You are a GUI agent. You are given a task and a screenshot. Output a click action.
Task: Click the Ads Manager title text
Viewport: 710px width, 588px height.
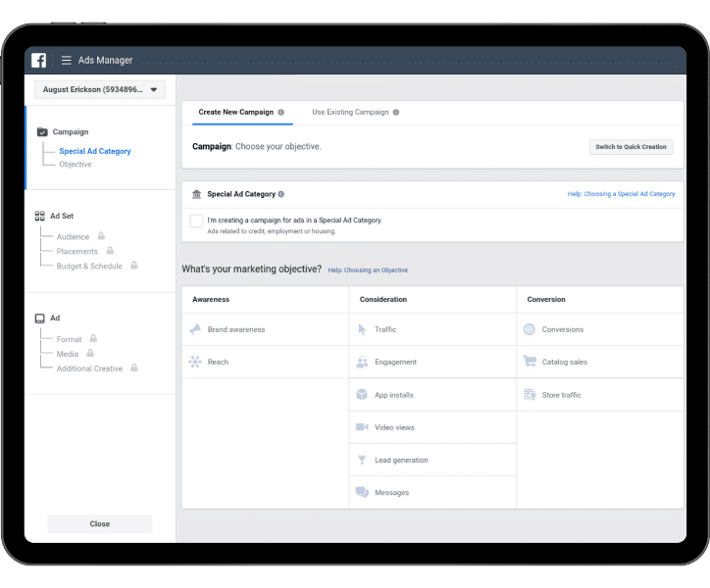(105, 60)
